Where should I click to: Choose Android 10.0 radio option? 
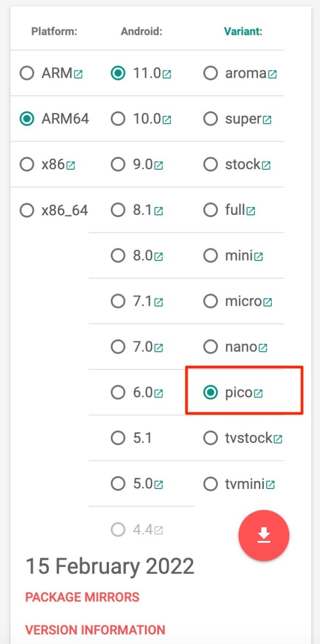118,119
